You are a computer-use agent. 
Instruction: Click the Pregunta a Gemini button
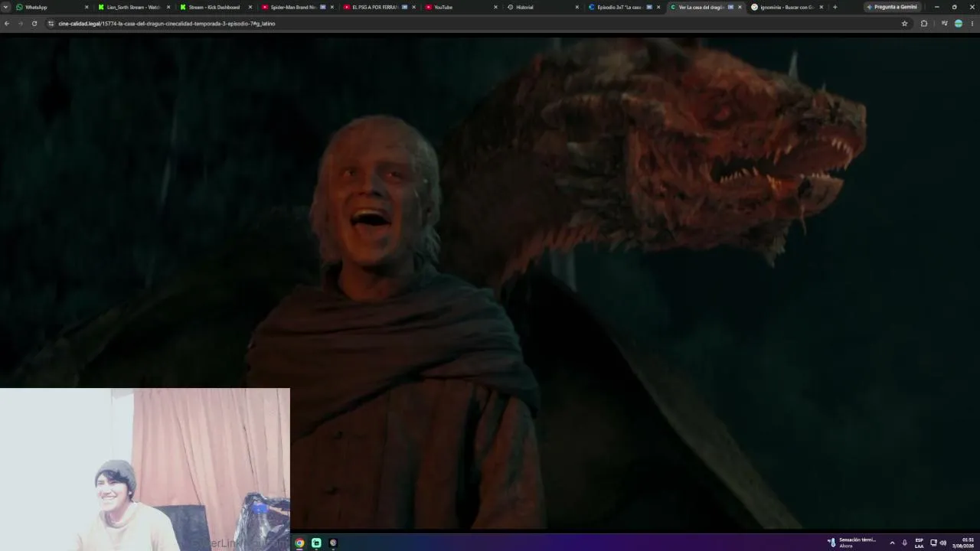(x=892, y=7)
